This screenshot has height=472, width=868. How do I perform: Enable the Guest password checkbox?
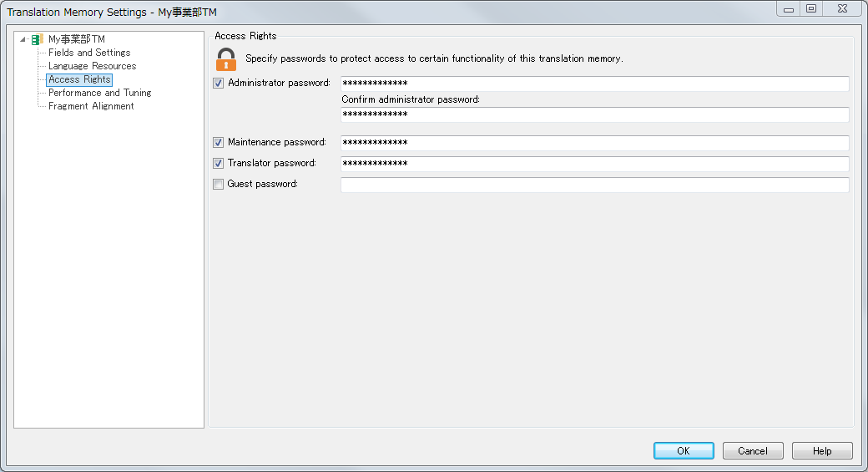click(x=218, y=184)
